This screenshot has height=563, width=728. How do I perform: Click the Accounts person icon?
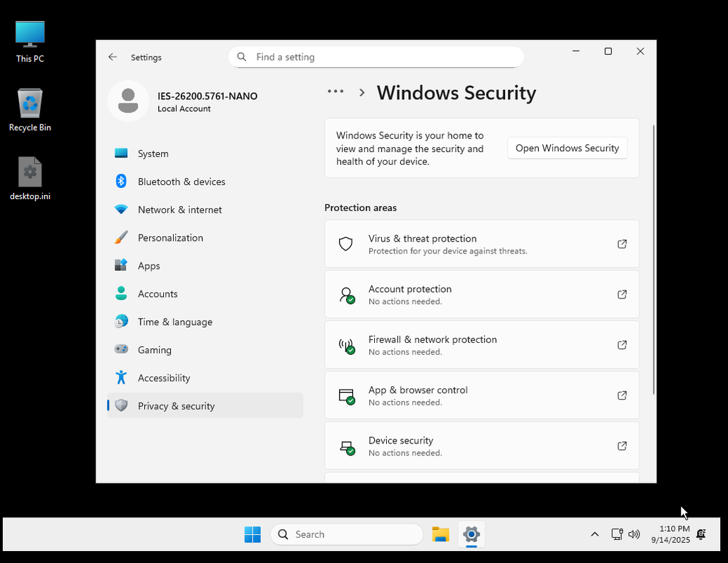(x=121, y=293)
